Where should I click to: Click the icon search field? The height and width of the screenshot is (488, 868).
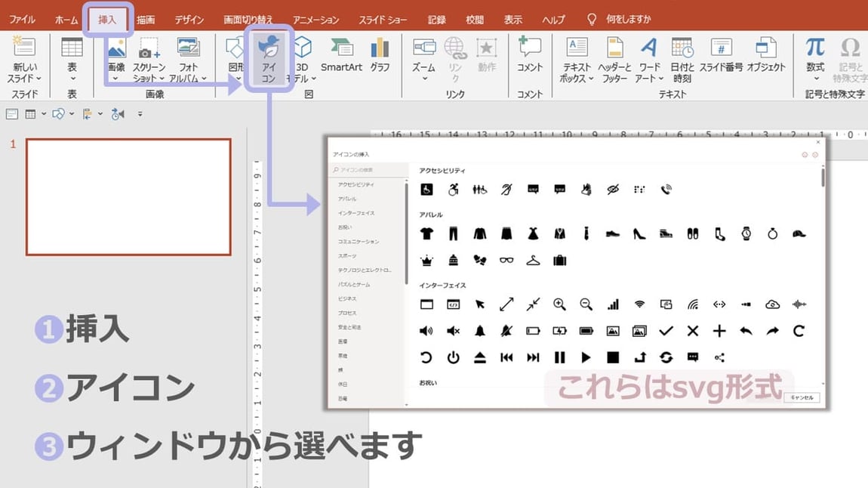pyautogui.click(x=366, y=170)
